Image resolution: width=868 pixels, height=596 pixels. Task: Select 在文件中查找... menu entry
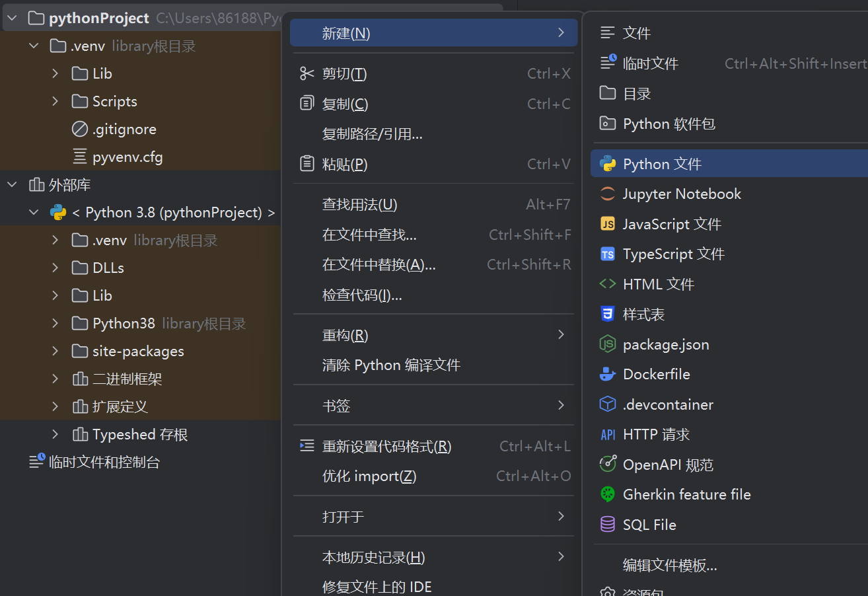[x=433, y=235]
